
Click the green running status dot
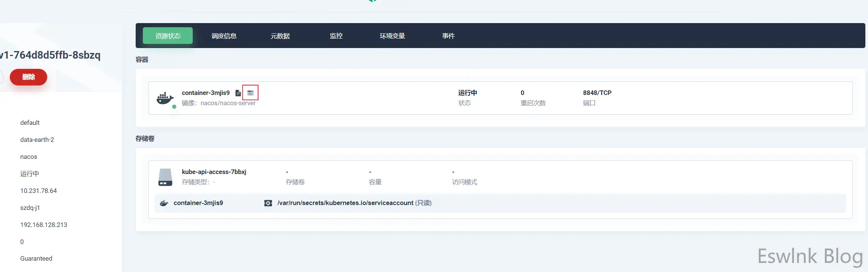pyautogui.click(x=174, y=107)
